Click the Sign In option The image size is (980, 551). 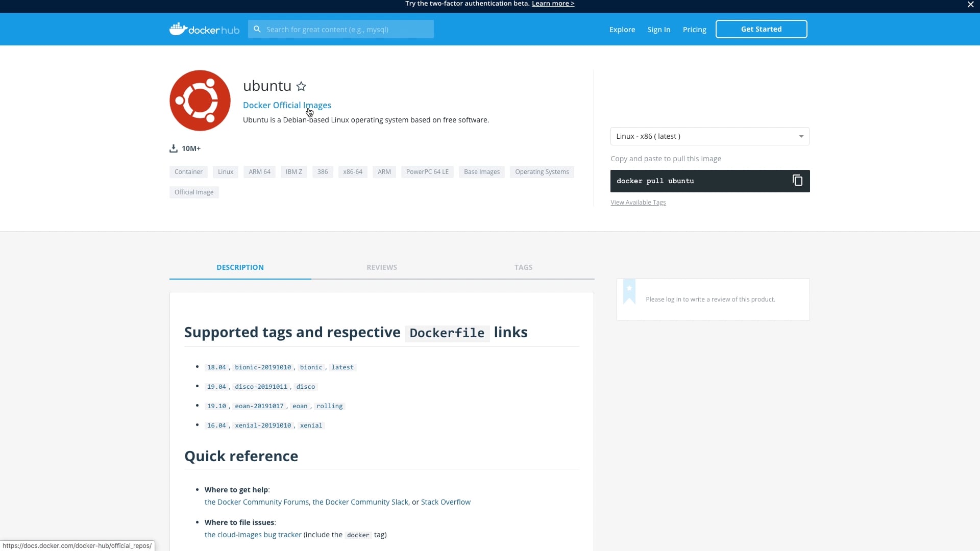(x=658, y=29)
